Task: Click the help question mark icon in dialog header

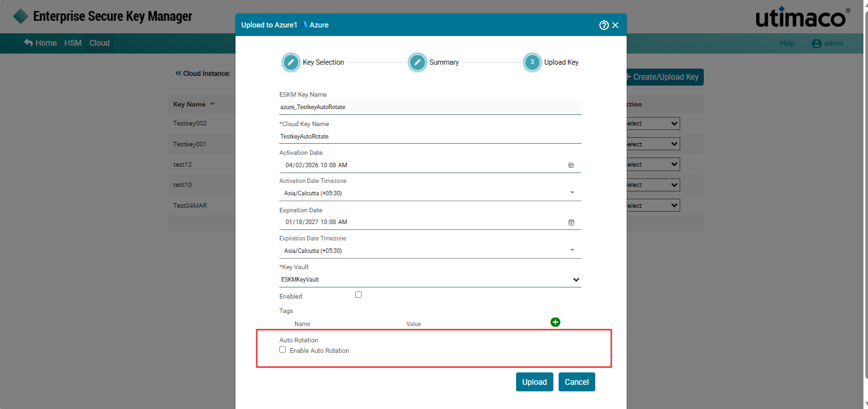Action: coord(604,25)
